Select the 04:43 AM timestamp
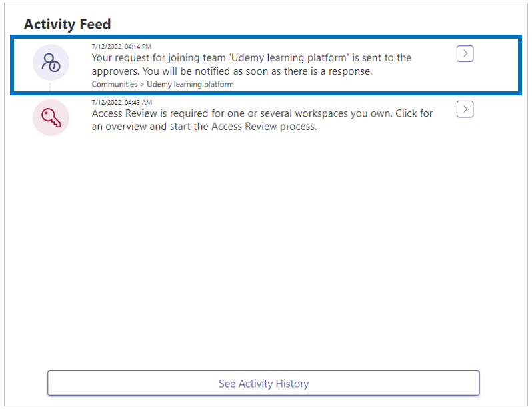 click(x=122, y=102)
